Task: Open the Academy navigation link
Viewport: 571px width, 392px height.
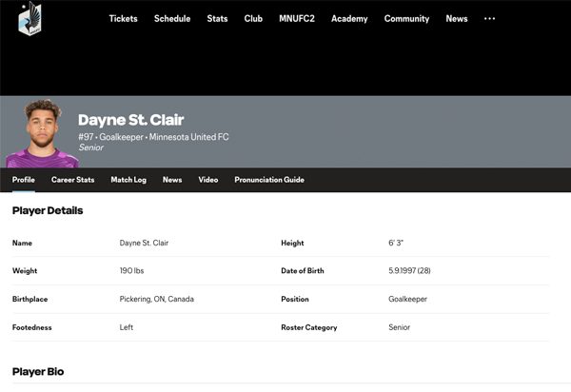Action: point(349,19)
